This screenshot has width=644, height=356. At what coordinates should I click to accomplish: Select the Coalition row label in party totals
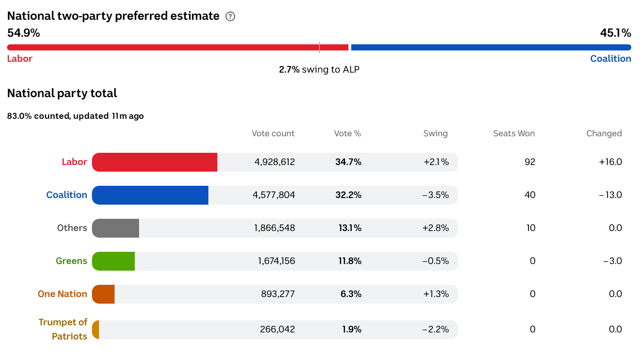[66, 195]
